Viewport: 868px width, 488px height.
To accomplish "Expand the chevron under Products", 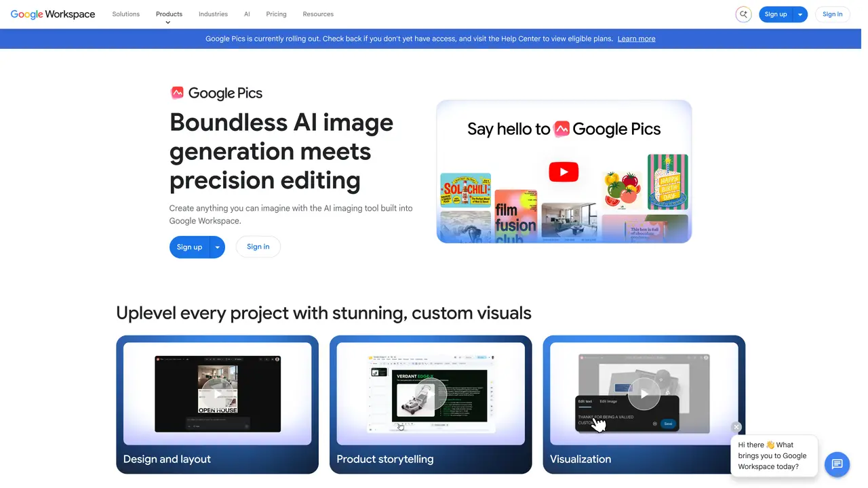I will point(168,23).
